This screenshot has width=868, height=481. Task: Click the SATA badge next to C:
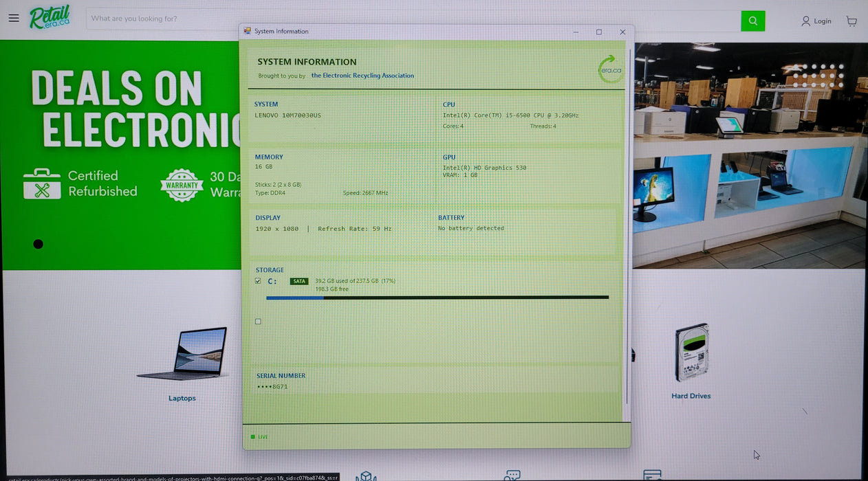pos(299,281)
